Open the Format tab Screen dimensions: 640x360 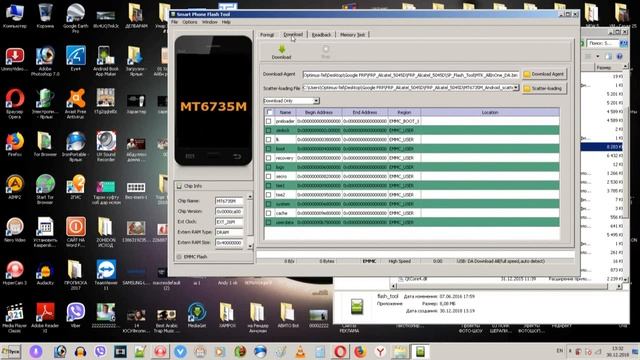[267, 35]
